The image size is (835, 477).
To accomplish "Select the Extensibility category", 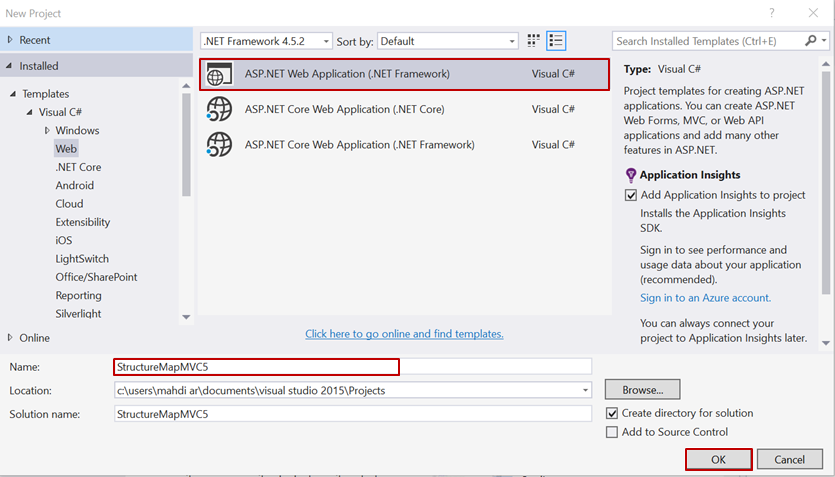I will pyautogui.click(x=83, y=222).
